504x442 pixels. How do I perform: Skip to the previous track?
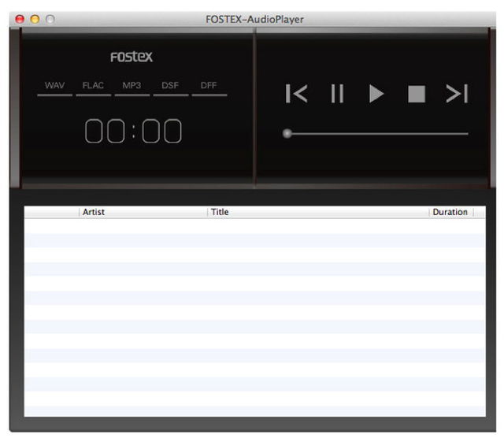(296, 94)
